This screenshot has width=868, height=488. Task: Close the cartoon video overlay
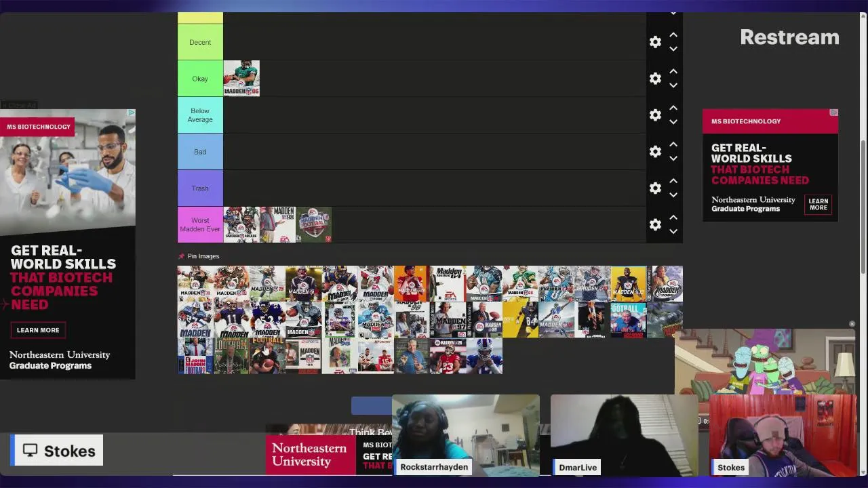[x=852, y=324]
